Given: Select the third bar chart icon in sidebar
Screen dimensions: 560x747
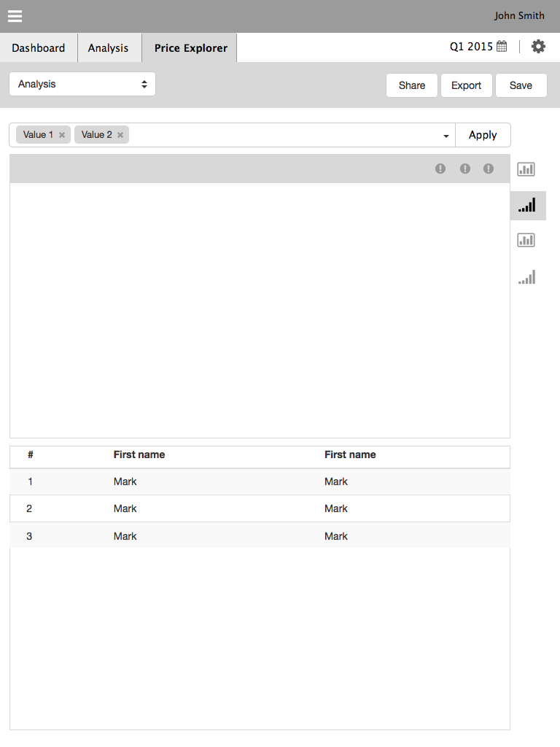Looking at the screenshot, I should point(526,240).
